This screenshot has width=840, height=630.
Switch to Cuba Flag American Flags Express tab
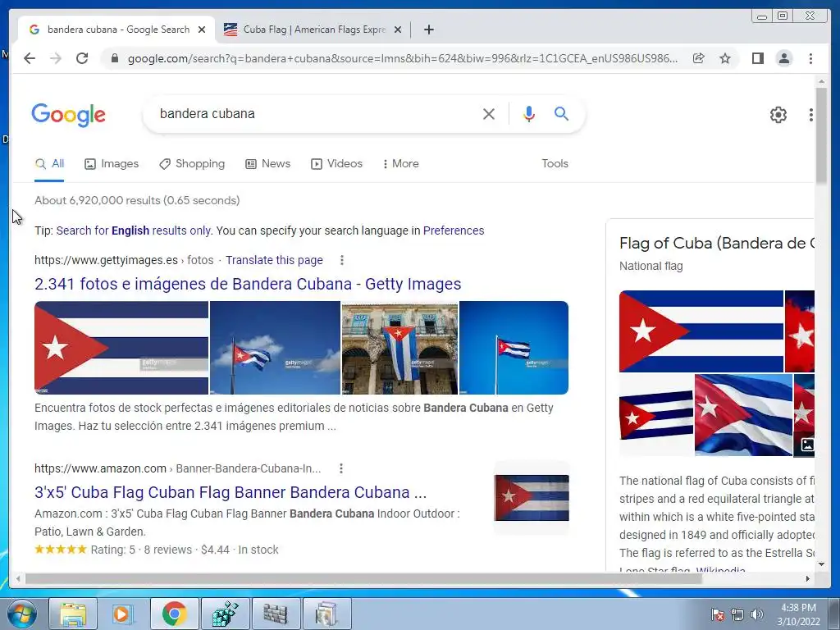313,30
